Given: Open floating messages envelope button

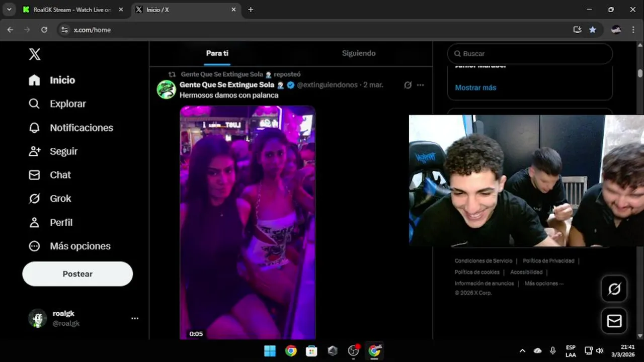Looking at the screenshot, I should coord(614,321).
